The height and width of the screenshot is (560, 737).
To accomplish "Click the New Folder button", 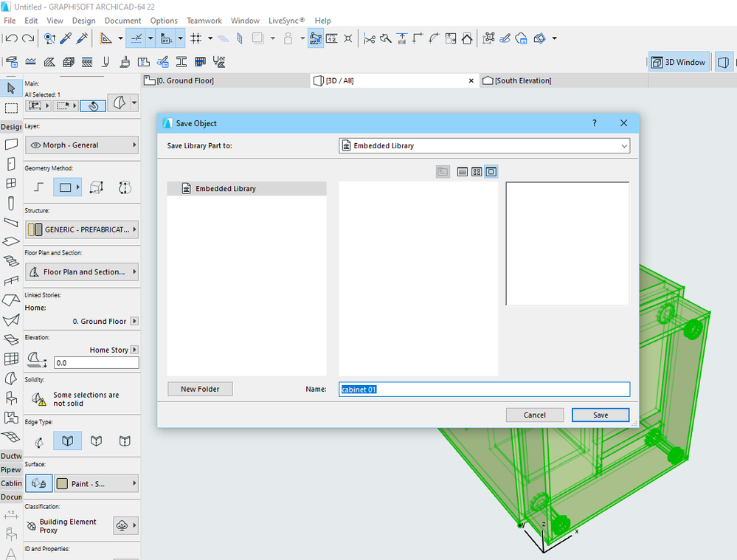I will tap(200, 389).
